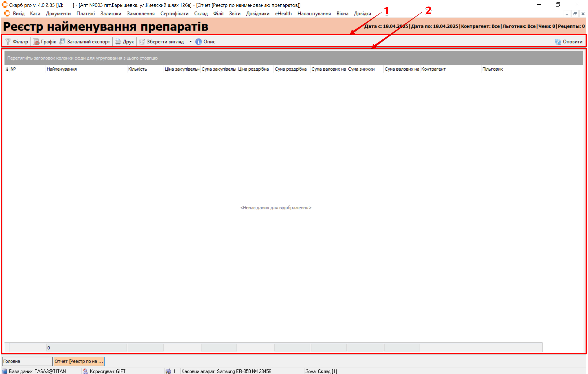Open the Опис info icon
This screenshot has width=588, height=374.
click(199, 42)
